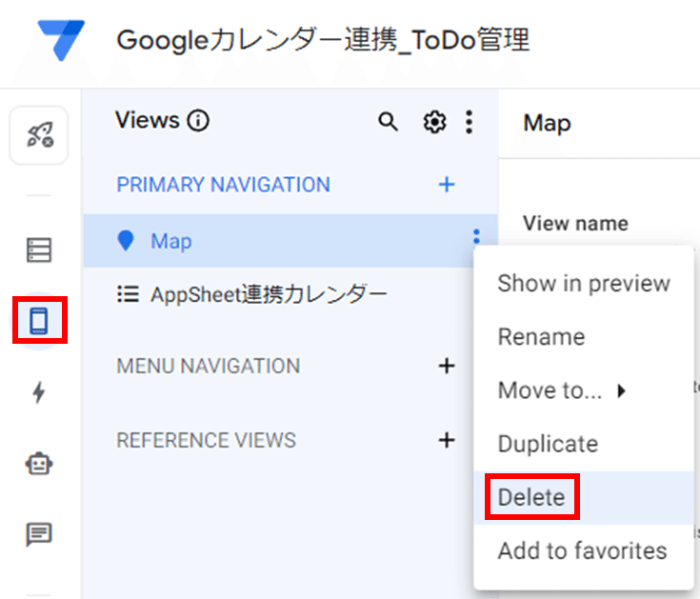
Task: Add a menu navigation view
Action: click(447, 366)
